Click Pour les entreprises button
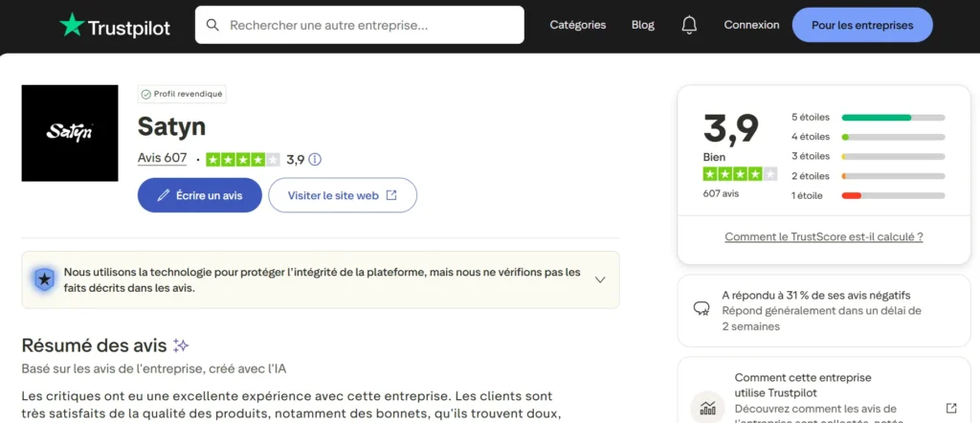This screenshot has width=980, height=423. pos(862,25)
